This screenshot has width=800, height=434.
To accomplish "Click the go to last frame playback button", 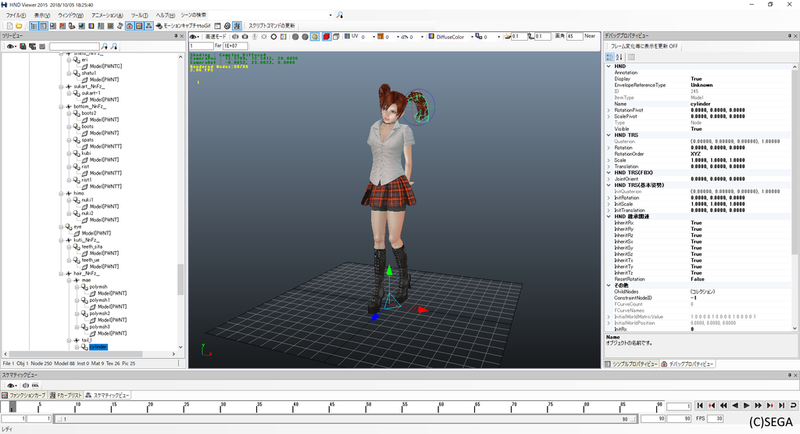I will click(782, 406).
